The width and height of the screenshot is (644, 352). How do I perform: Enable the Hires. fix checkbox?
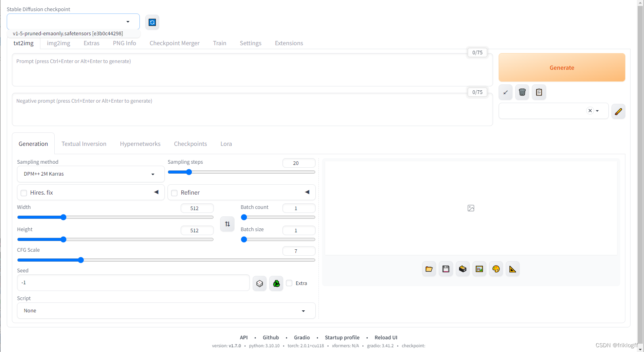coord(24,193)
